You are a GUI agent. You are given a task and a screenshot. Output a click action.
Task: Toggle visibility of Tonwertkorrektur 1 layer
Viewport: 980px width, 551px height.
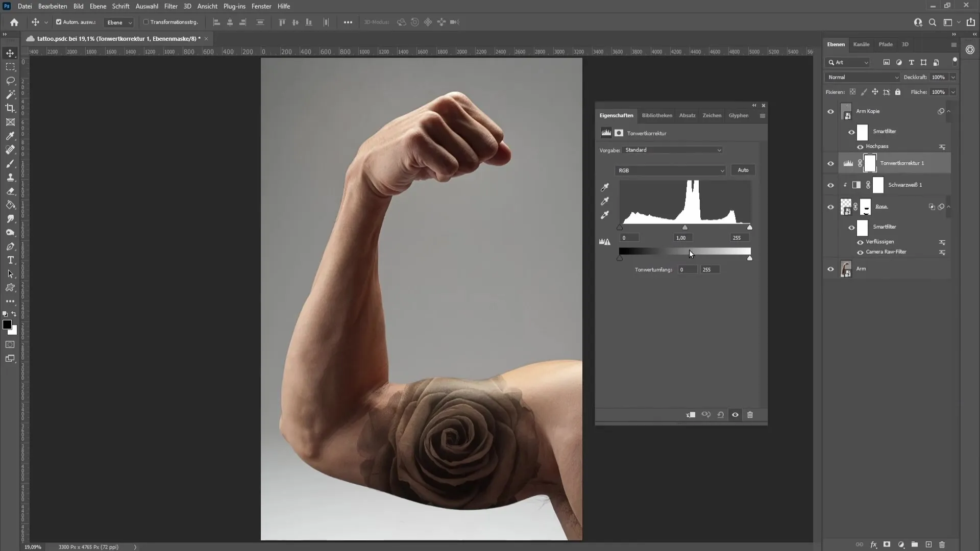tap(830, 163)
